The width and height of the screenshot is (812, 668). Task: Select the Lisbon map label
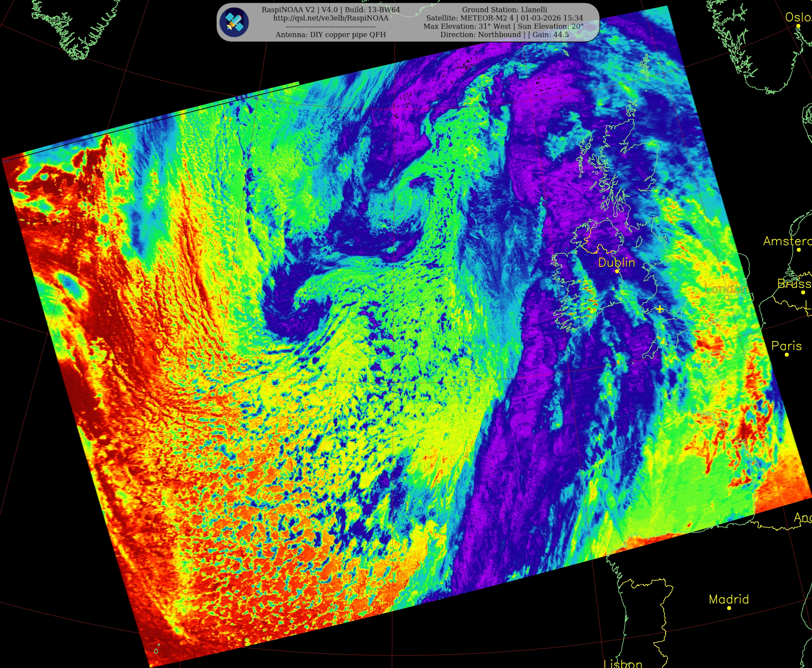(x=623, y=663)
